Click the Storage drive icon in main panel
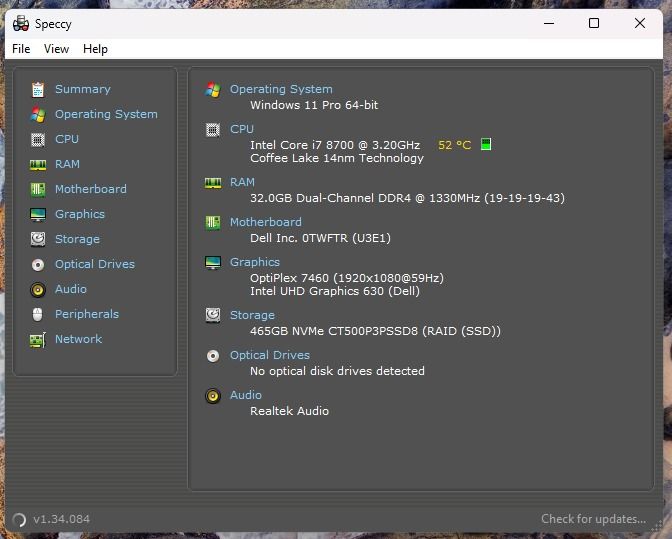672x539 pixels. coord(213,315)
